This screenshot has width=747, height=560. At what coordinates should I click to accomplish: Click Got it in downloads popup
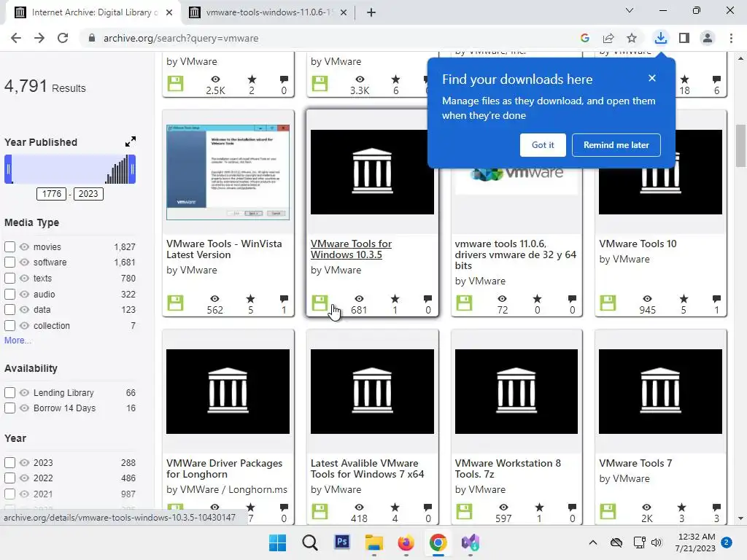(543, 145)
